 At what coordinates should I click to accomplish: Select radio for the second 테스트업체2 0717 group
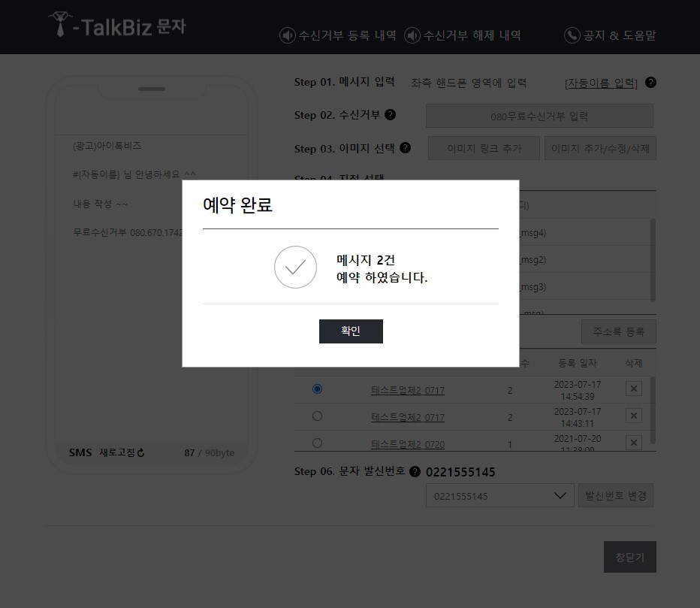[317, 416]
